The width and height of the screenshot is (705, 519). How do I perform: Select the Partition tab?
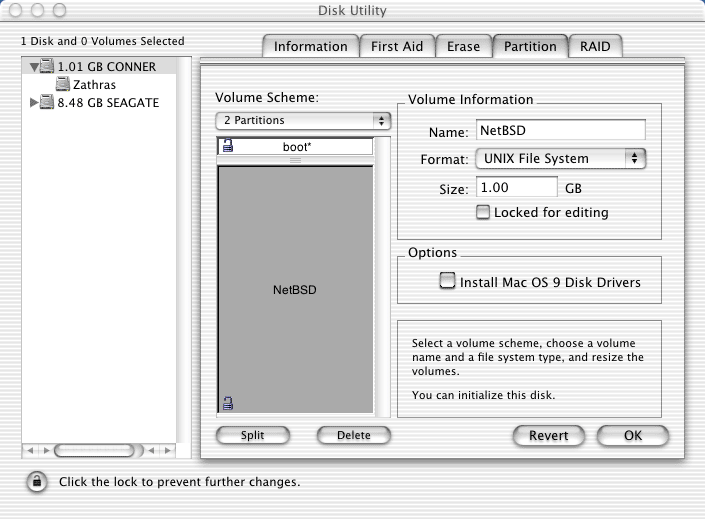pyautogui.click(x=530, y=46)
